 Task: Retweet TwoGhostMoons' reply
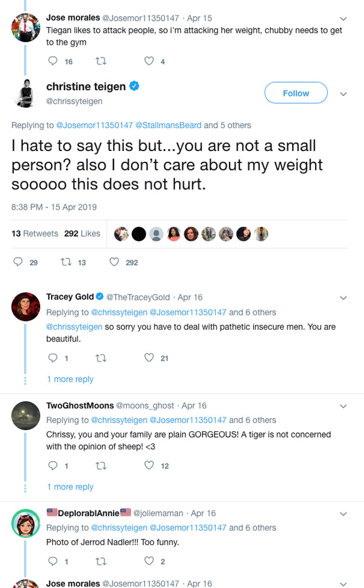point(101,466)
